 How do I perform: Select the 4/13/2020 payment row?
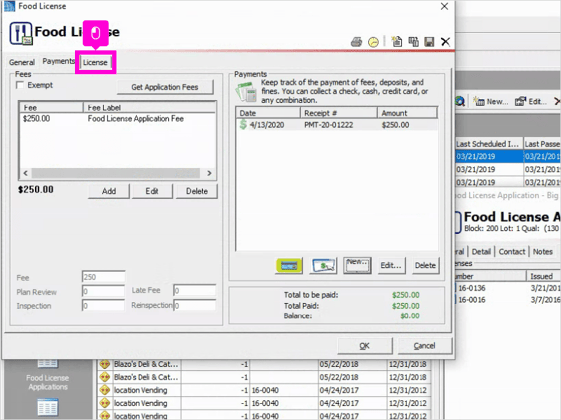[x=337, y=125]
